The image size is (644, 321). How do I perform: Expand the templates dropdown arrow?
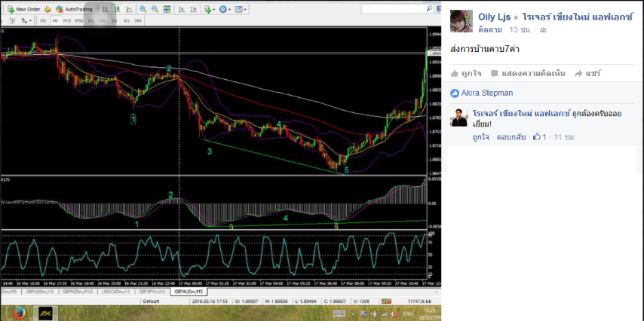(245, 10)
